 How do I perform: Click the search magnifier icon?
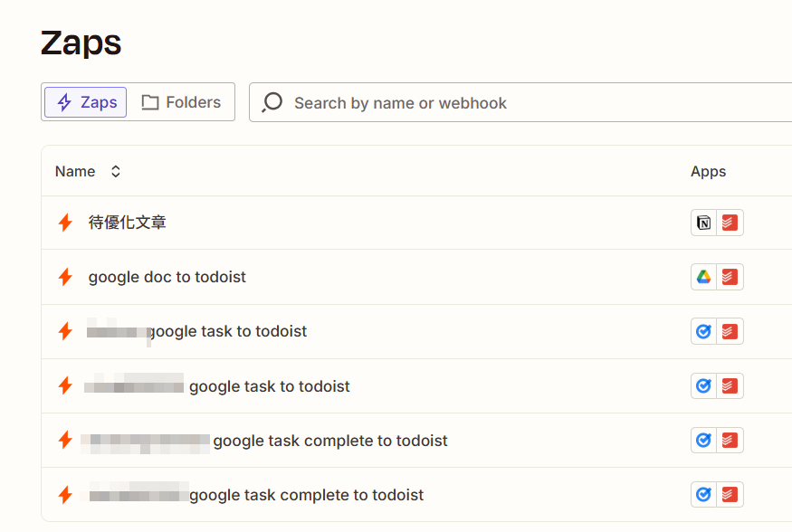pyautogui.click(x=271, y=102)
